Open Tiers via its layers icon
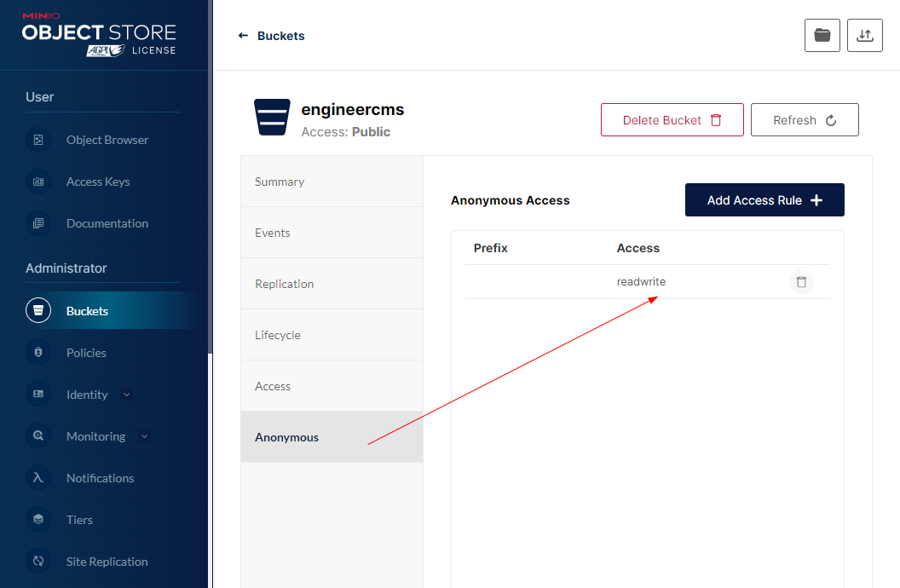 click(x=38, y=520)
